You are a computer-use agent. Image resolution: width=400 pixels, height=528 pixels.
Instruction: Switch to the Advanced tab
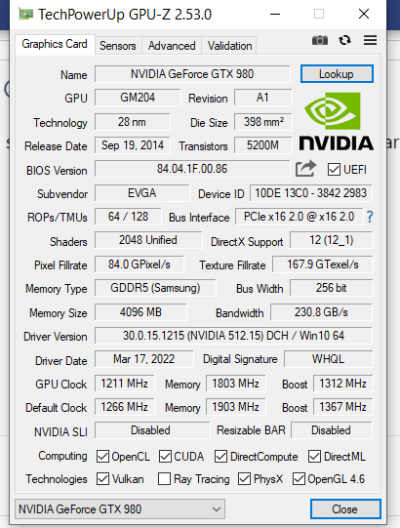click(x=172, y=46)
